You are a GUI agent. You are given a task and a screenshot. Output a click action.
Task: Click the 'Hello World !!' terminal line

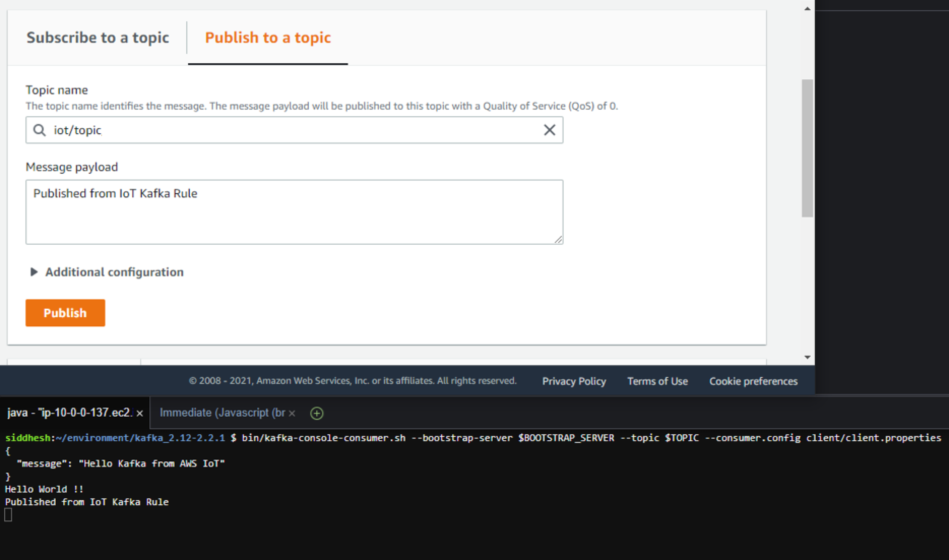(x=44, y=489)
